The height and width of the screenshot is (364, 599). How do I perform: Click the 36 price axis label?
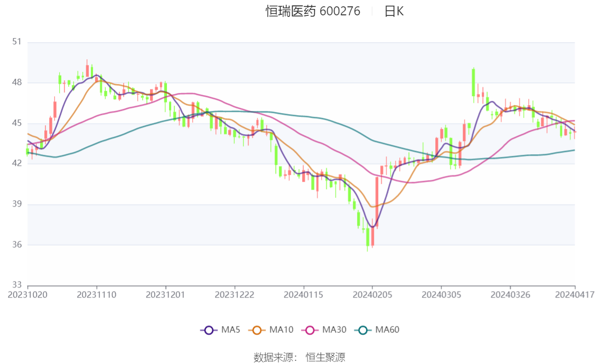click(17, 245)
